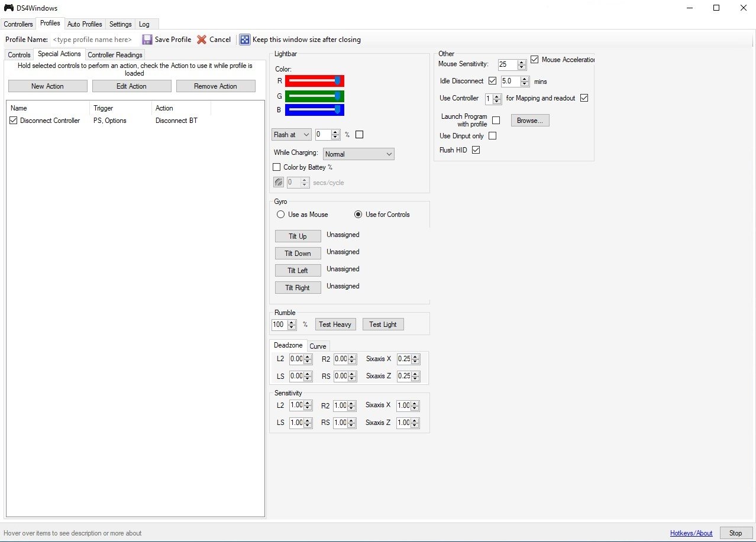Screen dimensions: 756x542
Task: Switch to the Controllers tab
Action: (18, 24)
